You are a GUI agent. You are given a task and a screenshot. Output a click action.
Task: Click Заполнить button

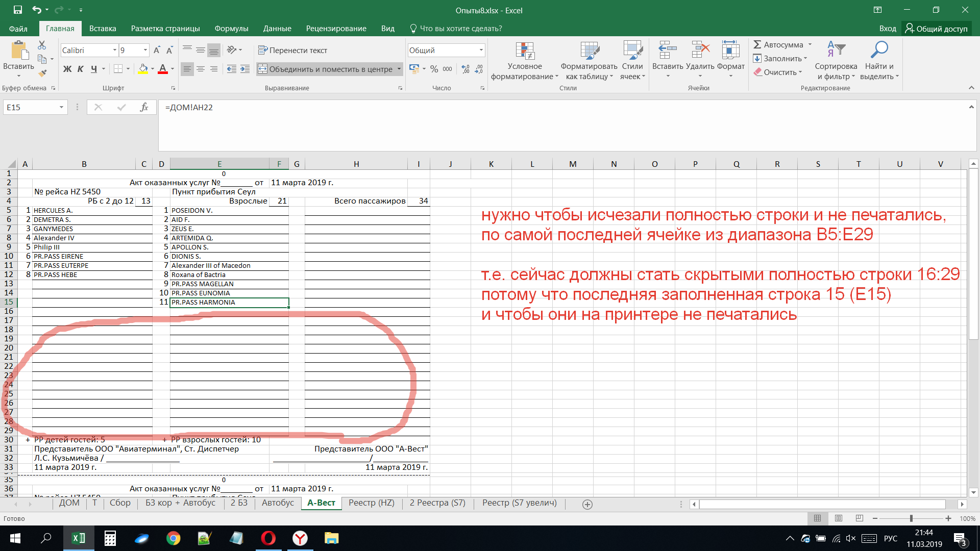pyautogui.click(x=780, y=59)
